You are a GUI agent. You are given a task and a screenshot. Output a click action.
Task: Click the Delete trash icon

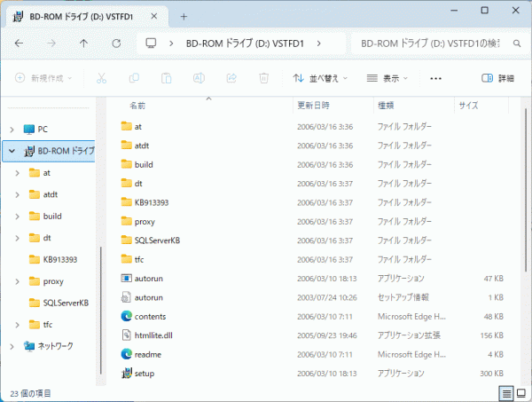click(263, 78)
